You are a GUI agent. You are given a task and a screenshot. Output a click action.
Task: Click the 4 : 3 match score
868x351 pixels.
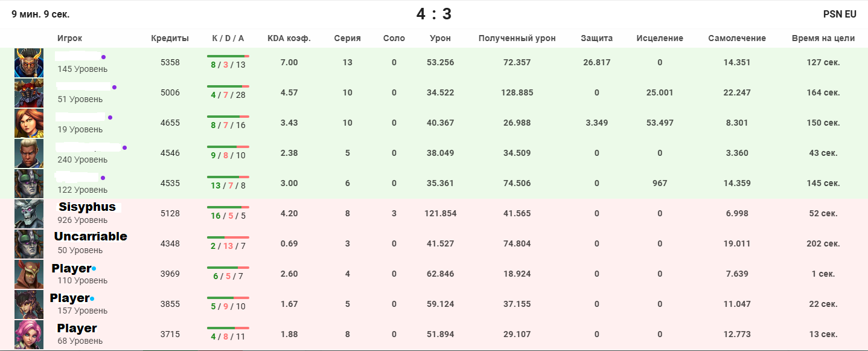pos(433,14)
